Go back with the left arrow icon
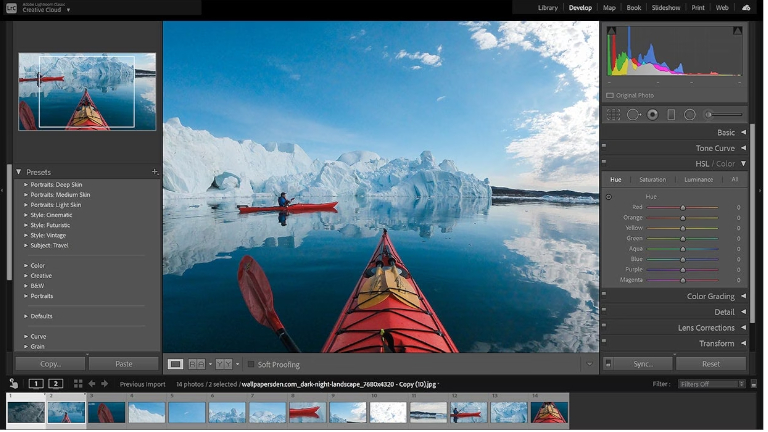768x432 pixels. point(92,384)
